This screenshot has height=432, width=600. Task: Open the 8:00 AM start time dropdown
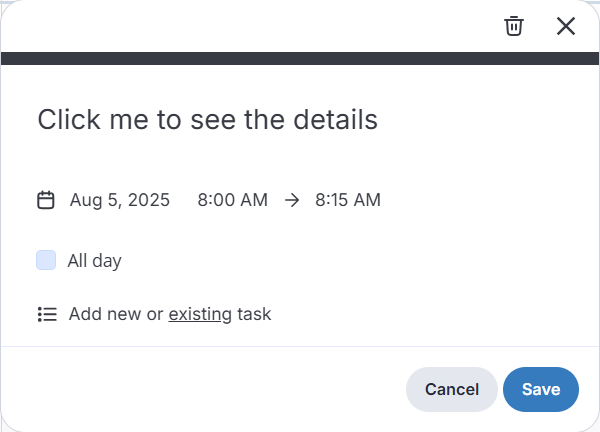click(x=232, y=200)
